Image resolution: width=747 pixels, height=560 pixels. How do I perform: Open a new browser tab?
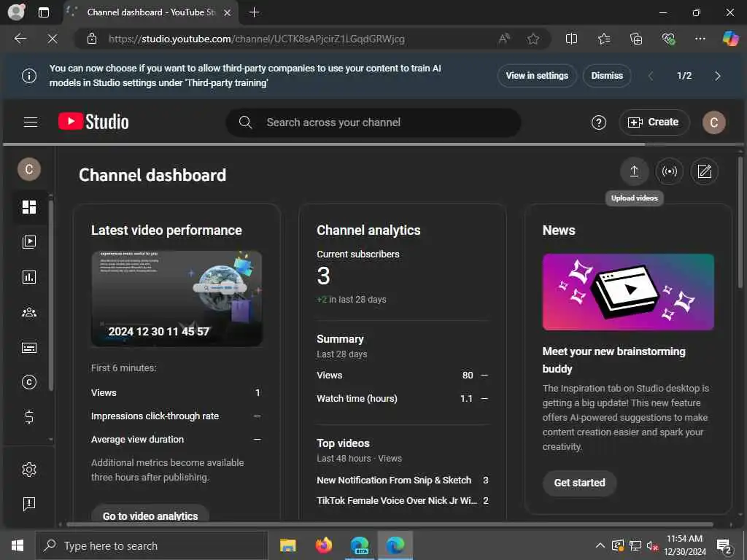pyautogui.click(x=255, y=12)
